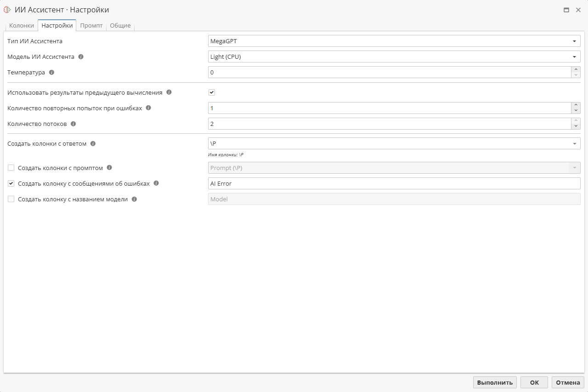
Task: Open the disabled Prompt (\P) dropdown
Action: tap(394, 168)
